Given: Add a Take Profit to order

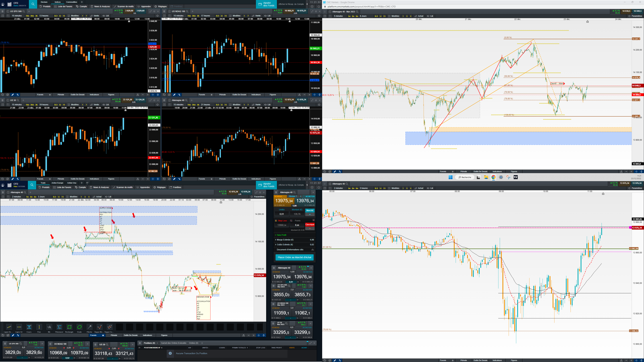Looking at the screenshot, I should (x=281, y=235).
